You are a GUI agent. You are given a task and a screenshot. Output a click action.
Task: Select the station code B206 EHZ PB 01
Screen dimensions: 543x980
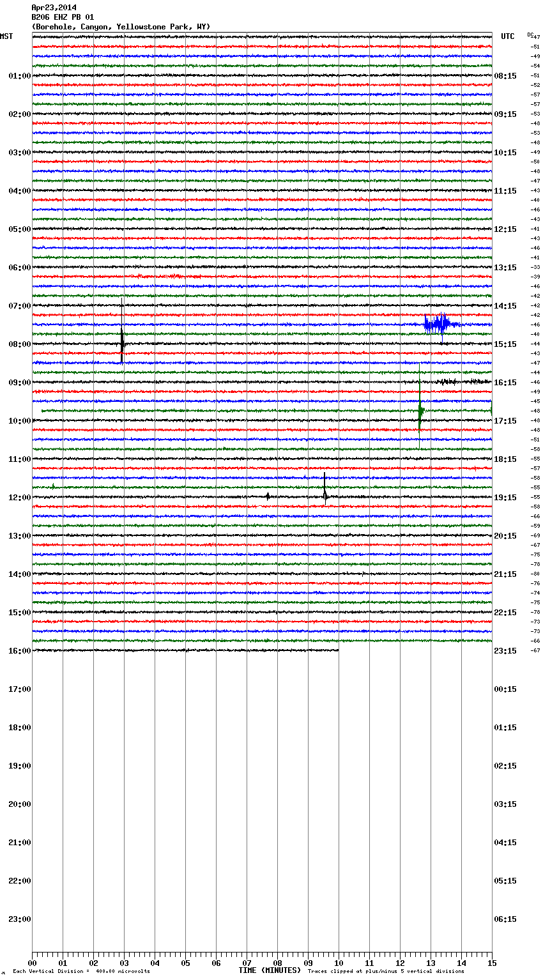coord(63,17)
